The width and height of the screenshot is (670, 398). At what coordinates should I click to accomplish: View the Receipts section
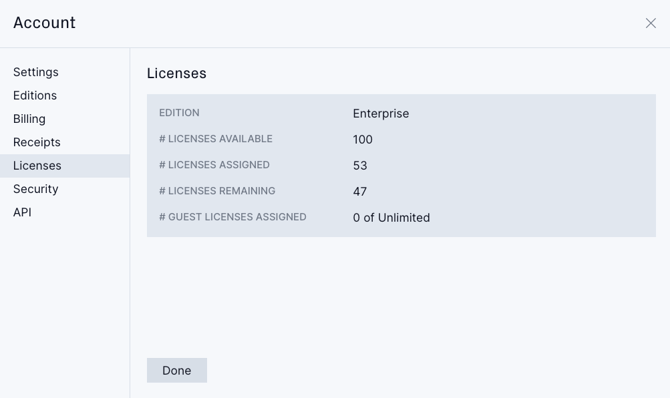[x=37, y=142]
